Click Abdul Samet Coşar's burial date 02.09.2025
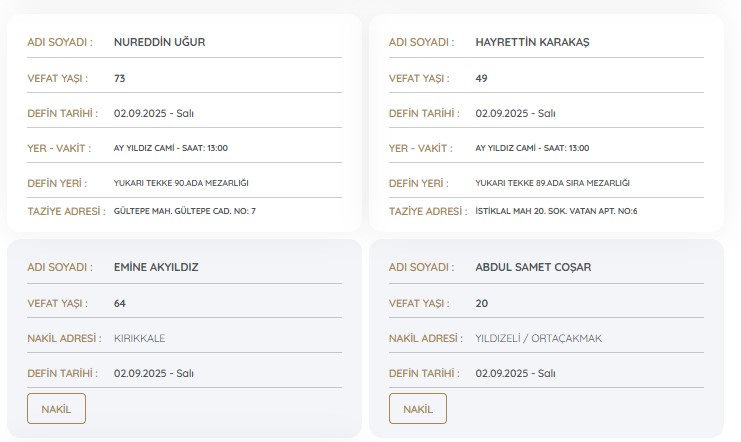The width and height of the screenshot is (741, 442). (515, 373)
